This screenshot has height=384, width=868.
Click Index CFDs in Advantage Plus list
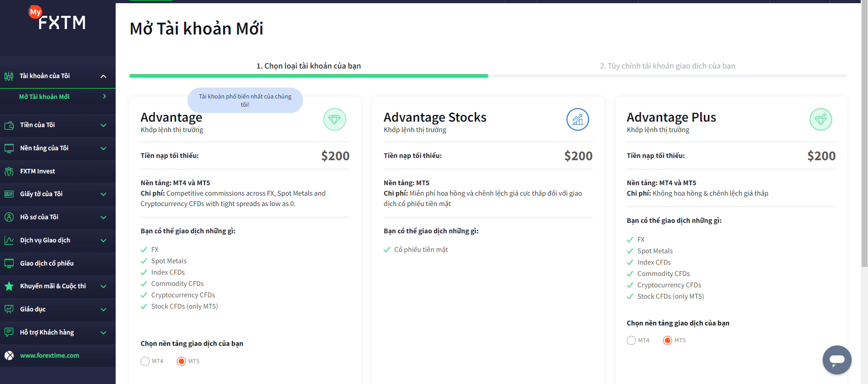point(654,262)
